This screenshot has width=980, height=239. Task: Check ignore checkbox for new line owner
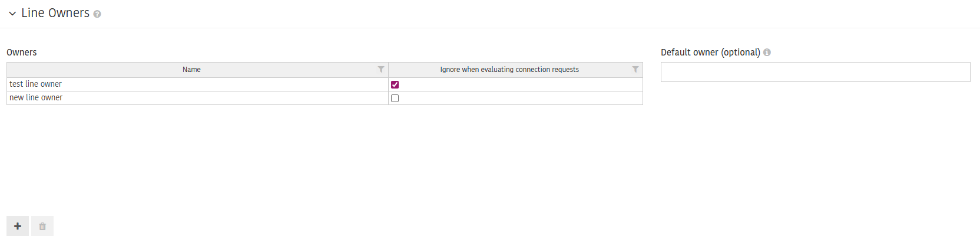395,98
